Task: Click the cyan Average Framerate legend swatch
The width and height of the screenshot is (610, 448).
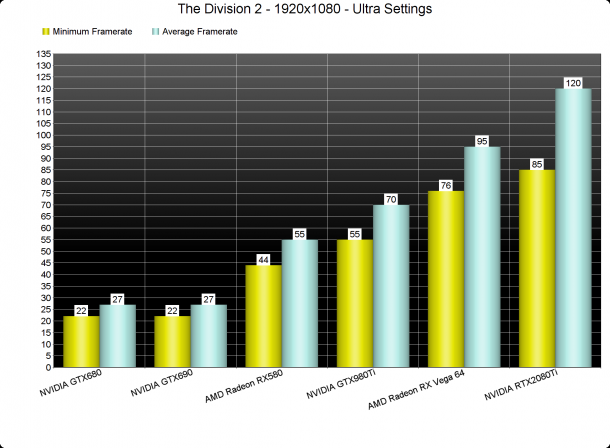Action: click(x=156, y=32)
